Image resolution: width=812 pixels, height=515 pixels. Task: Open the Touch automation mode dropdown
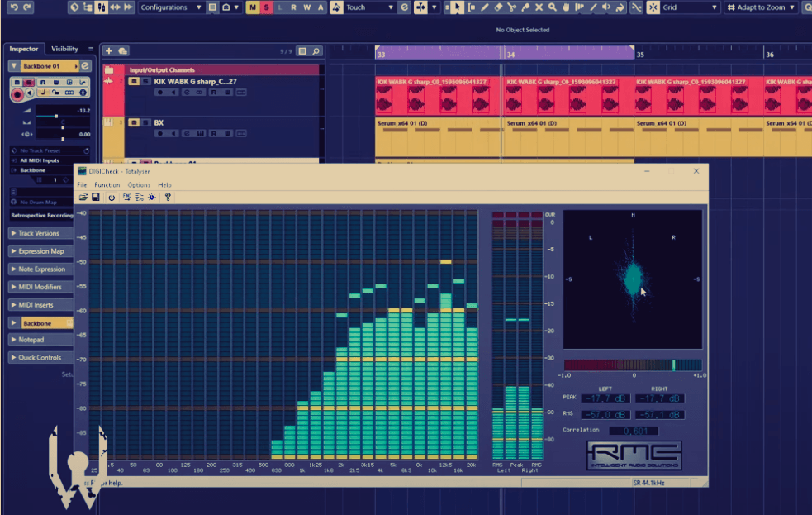370,7
